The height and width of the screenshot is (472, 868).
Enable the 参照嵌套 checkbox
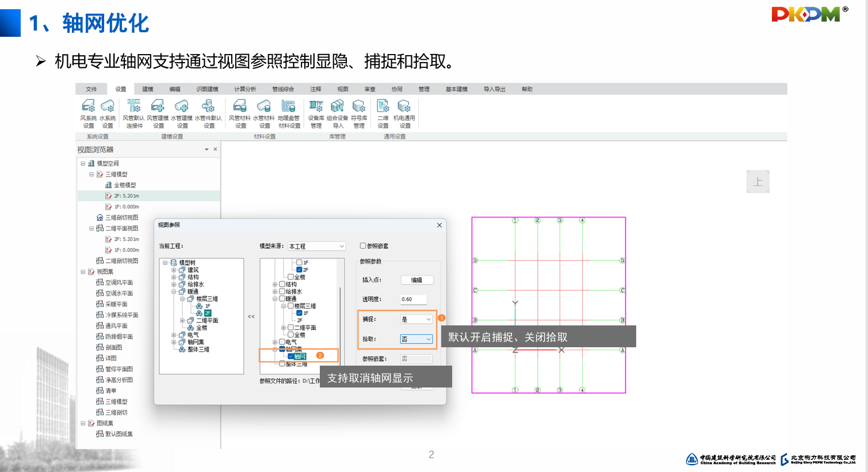coord(363,246)
